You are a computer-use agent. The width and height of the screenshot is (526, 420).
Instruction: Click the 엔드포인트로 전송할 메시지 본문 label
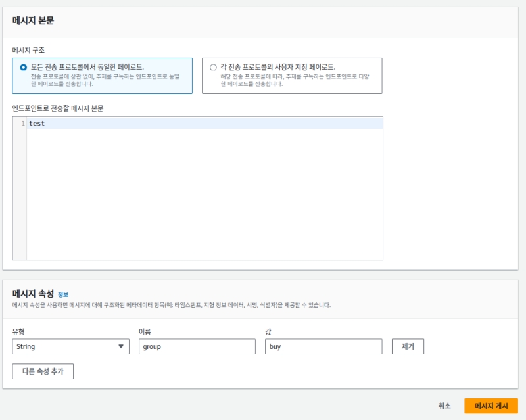click(x=58, y=108)
